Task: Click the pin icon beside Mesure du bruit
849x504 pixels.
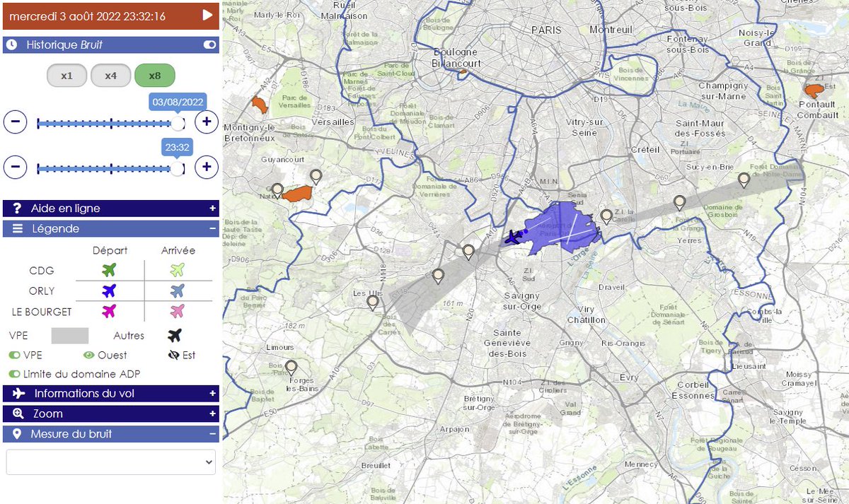Action: 17,434
